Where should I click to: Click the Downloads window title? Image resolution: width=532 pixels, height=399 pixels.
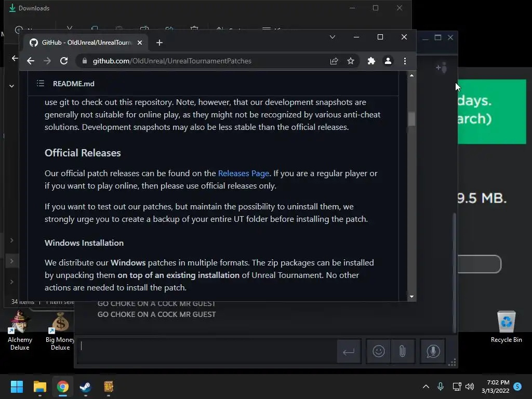point(34,8)
